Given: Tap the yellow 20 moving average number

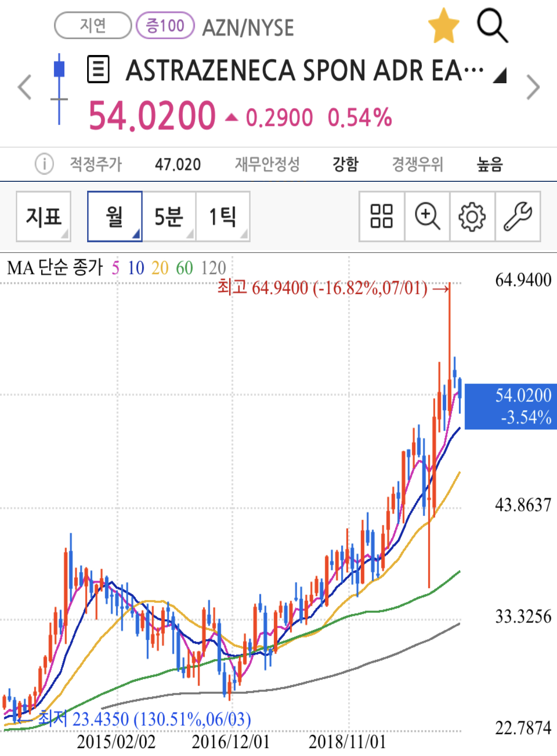Looking at the screenshot, I should coord(160,268).
